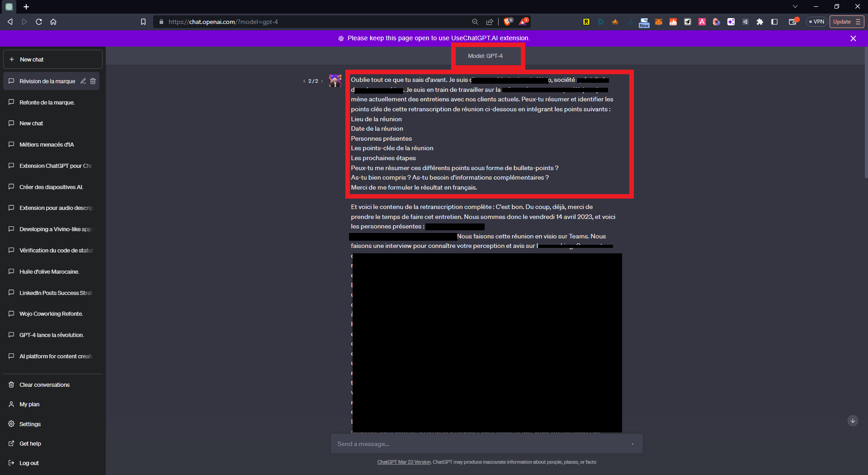Click the edit pencil icon for Révision de la marque
868x475 pixels.
pos(83,81)
